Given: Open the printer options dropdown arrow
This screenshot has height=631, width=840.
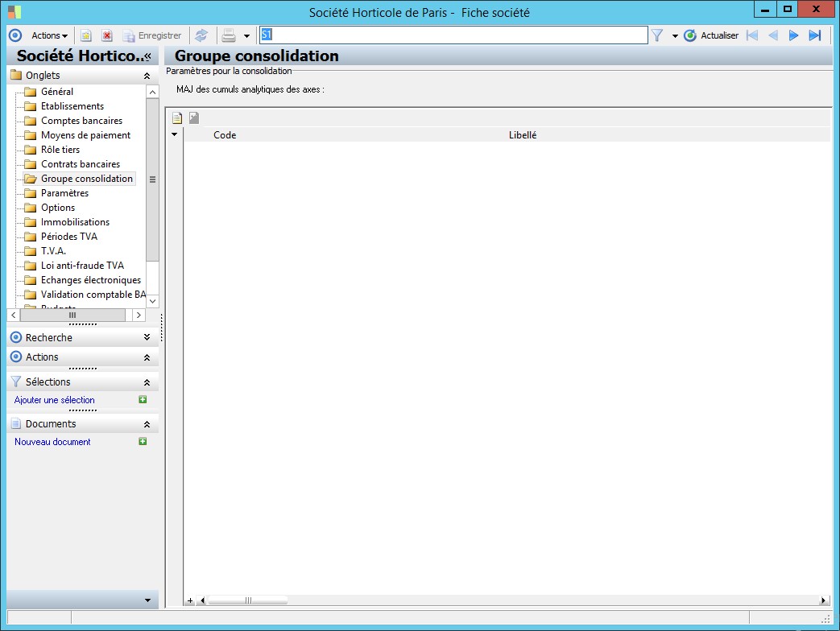Looking at the screenshot, I should tap(246, 36).
